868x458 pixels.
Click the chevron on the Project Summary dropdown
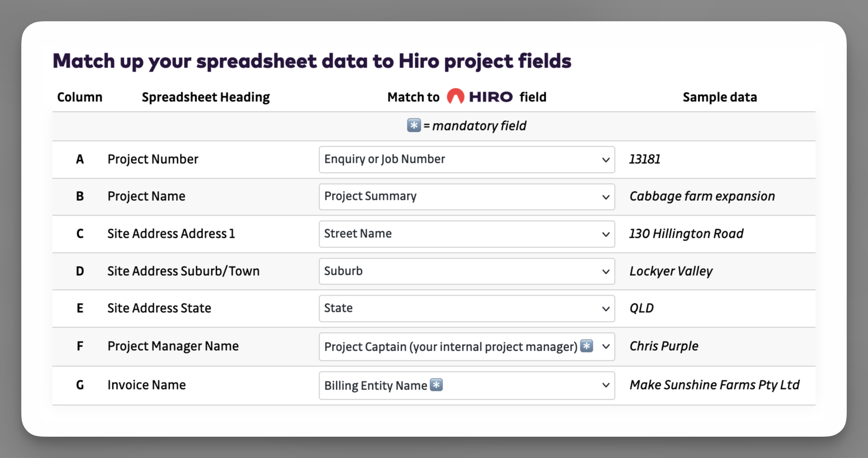605,197
